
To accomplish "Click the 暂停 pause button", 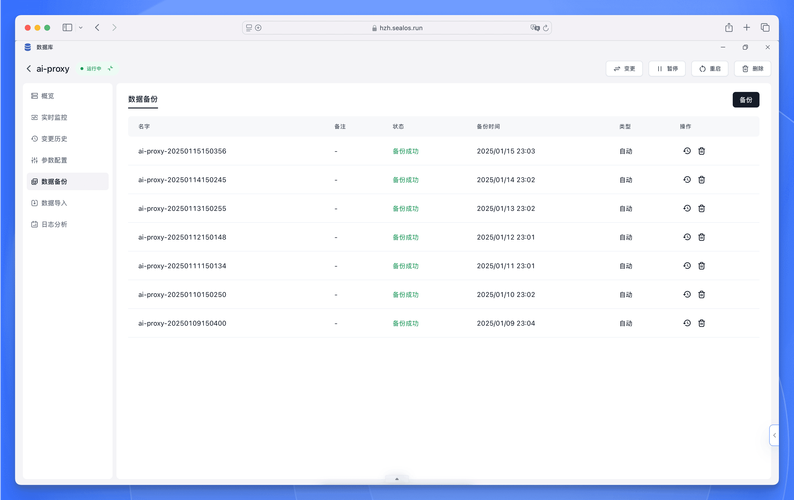I will (x=667, y=69).
